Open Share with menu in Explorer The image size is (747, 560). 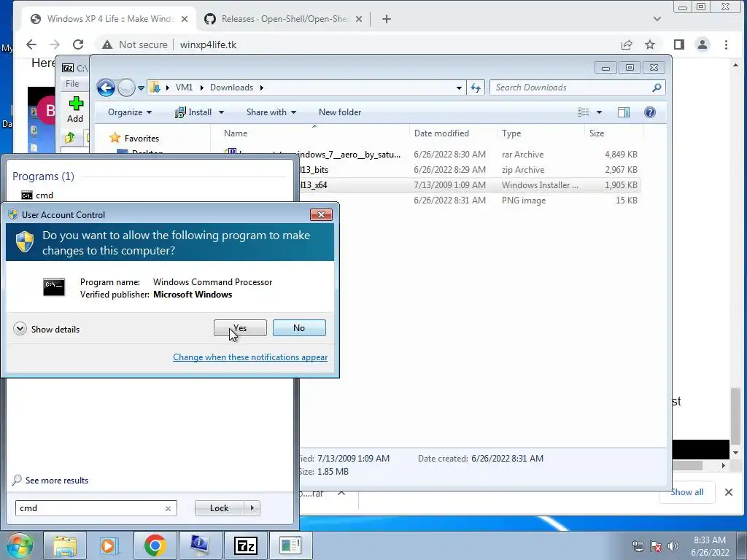pos(271,112)
